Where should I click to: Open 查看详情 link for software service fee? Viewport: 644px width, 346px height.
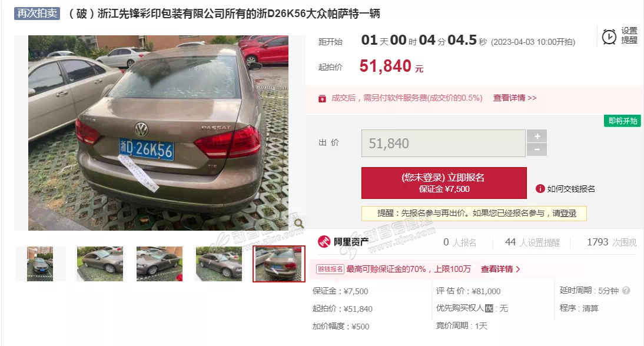514,98
